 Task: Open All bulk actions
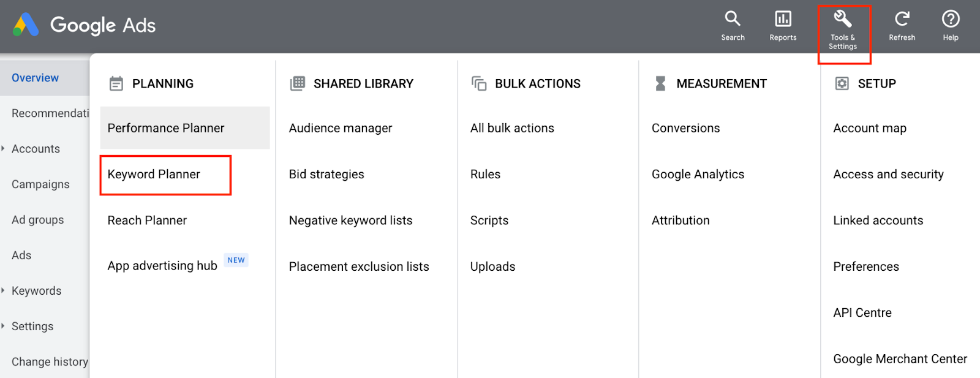(512, 128)
